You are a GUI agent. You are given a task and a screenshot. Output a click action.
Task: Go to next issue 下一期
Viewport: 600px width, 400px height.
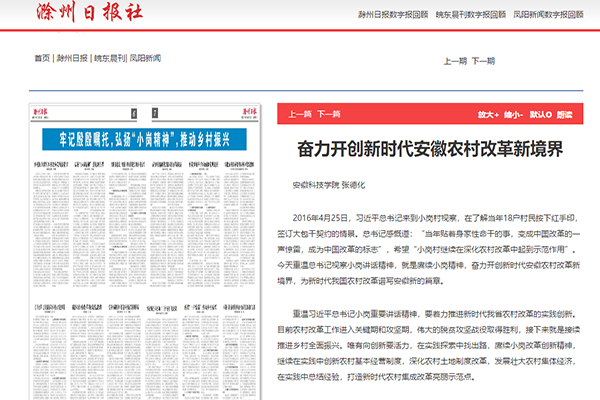point(484,61)
